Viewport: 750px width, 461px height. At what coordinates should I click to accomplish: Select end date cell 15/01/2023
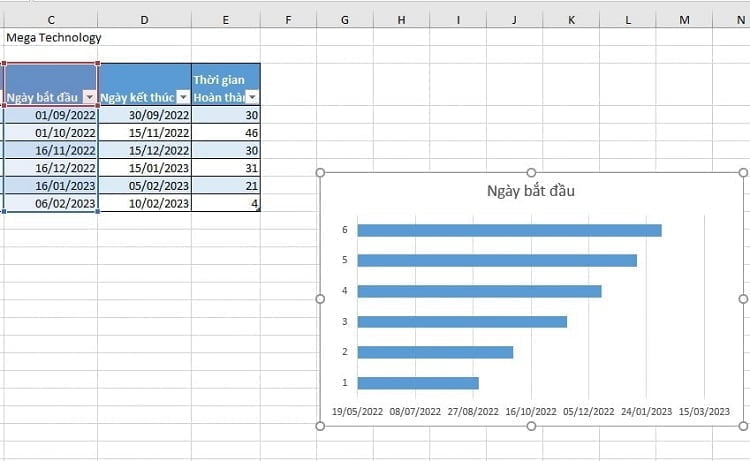click(145, 168)
